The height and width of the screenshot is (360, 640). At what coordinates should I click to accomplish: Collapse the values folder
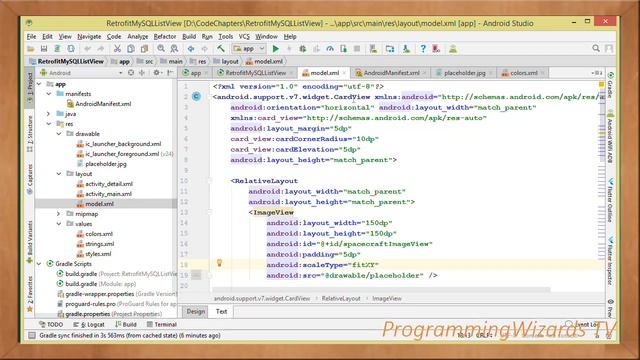click(59, 224)
